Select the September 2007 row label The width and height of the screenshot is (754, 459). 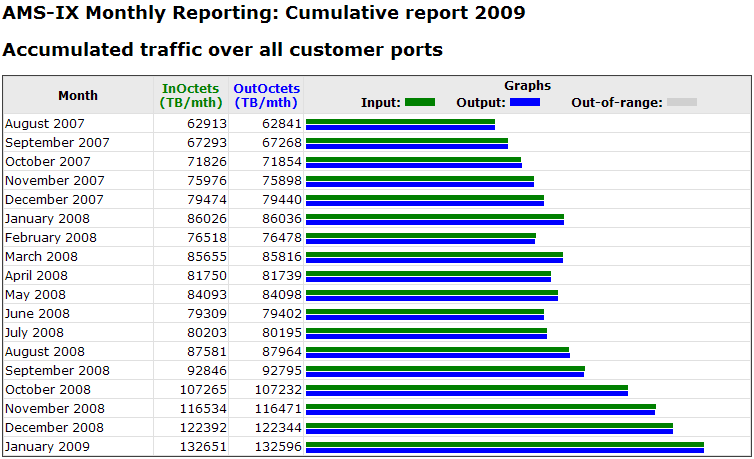(57, 143)
